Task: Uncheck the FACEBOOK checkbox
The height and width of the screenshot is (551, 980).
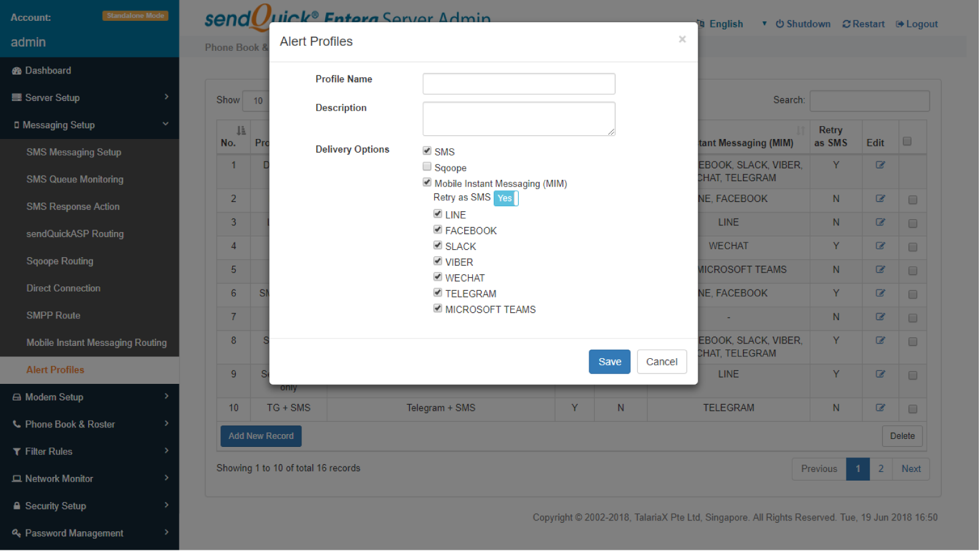Action: click(437, 230)
